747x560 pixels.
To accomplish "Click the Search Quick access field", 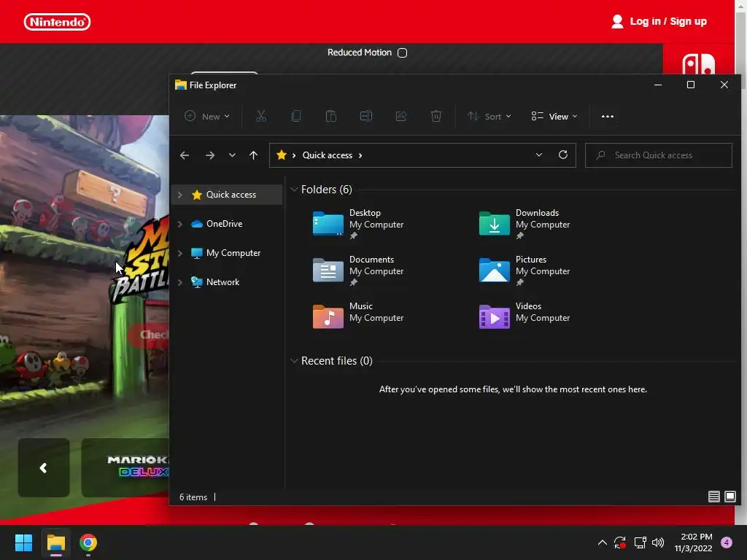I will pos(659,155).
